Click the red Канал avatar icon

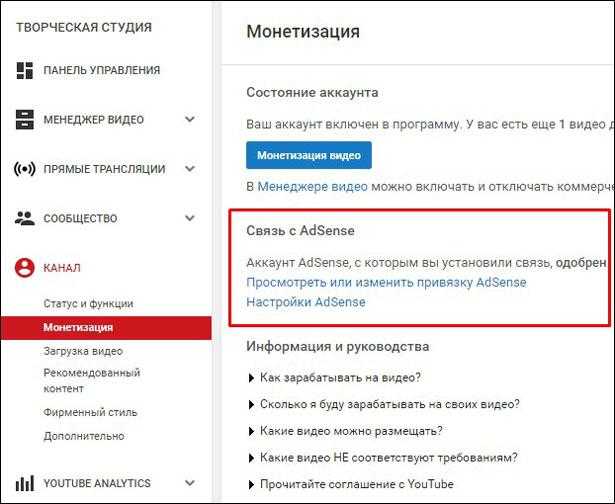coord(24,268)
